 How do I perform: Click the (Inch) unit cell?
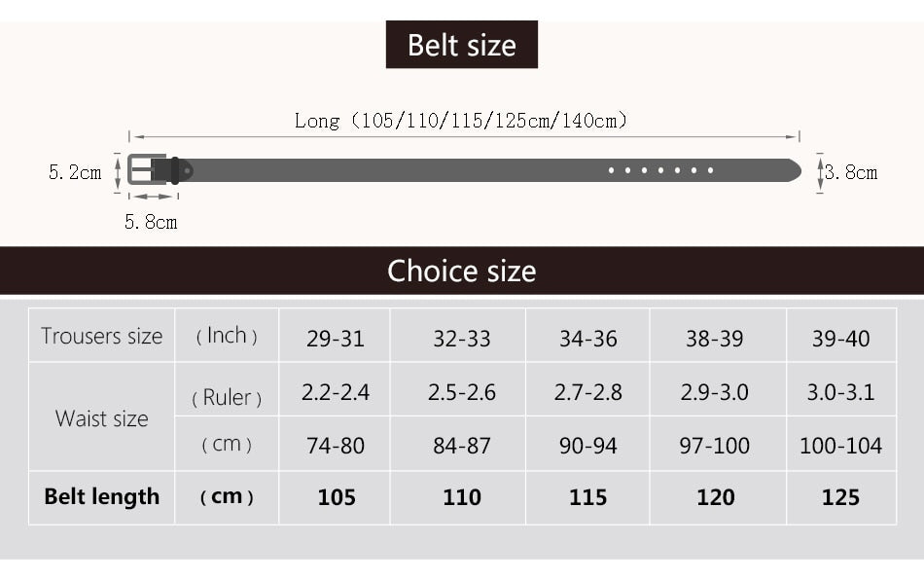pos(227,336)
